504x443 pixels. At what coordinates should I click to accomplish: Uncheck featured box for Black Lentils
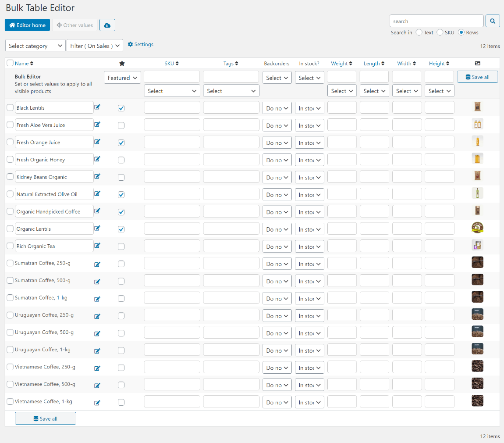coord(121,108)
